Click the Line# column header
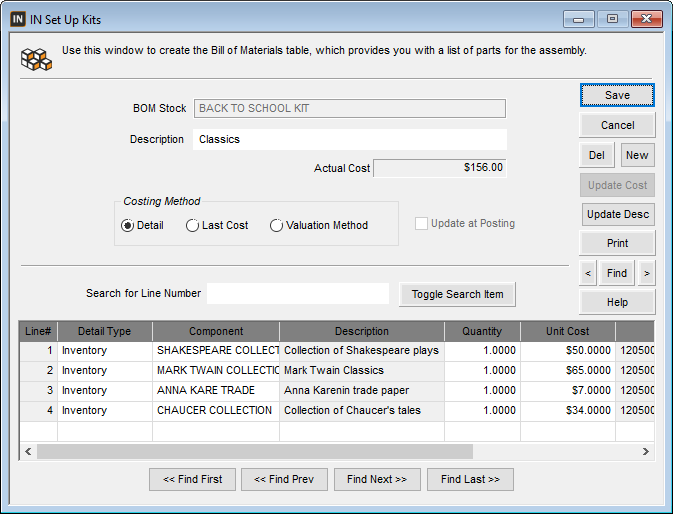Viewport: 673px width, 514px height. (38, 331)
